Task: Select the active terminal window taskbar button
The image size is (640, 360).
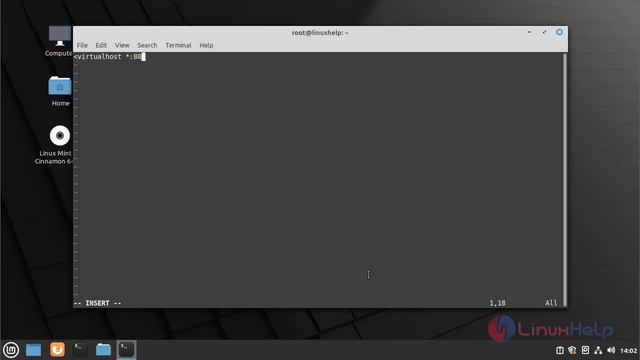Action: coord(127,350)
